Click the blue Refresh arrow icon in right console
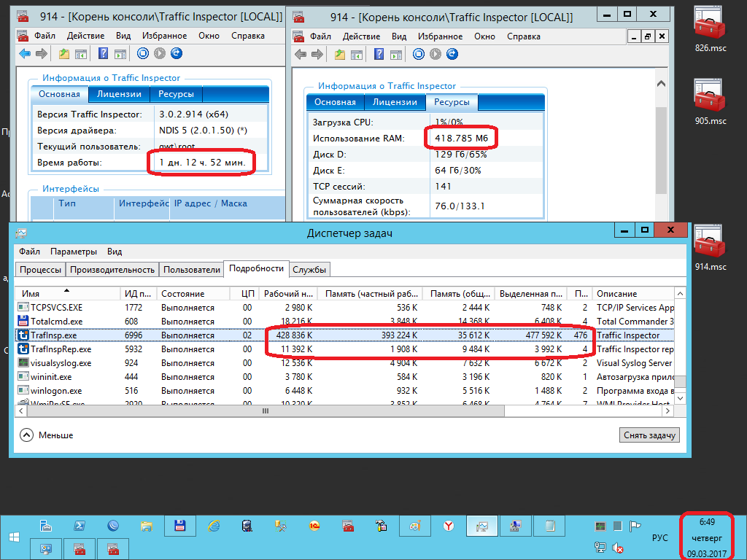Screen dimensions: 747x560 [452, 54]
